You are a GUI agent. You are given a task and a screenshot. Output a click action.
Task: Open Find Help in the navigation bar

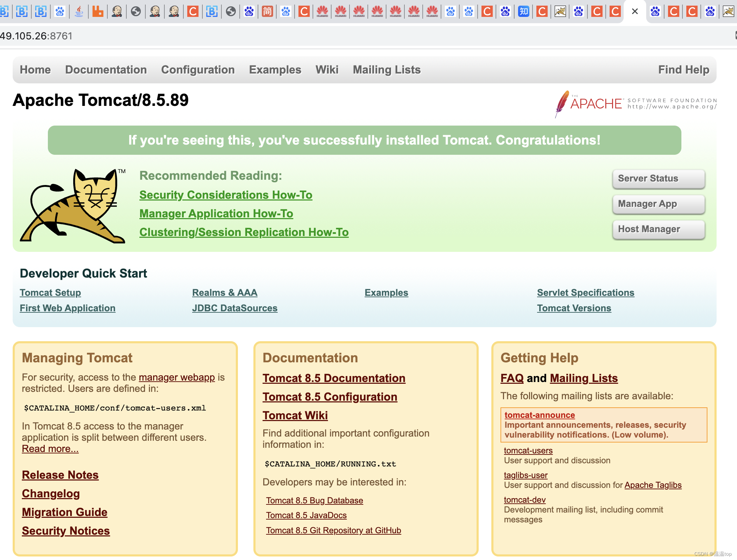[x=684, y=70]
